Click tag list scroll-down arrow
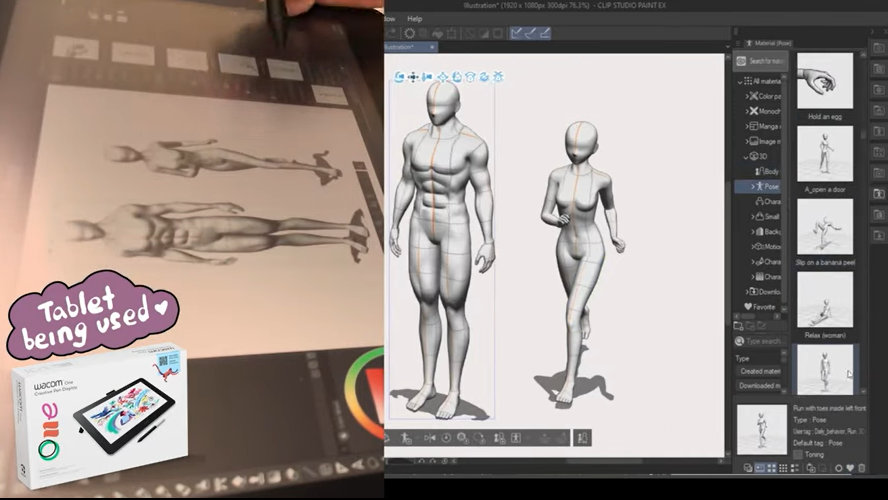 click(x=784, y=391)
